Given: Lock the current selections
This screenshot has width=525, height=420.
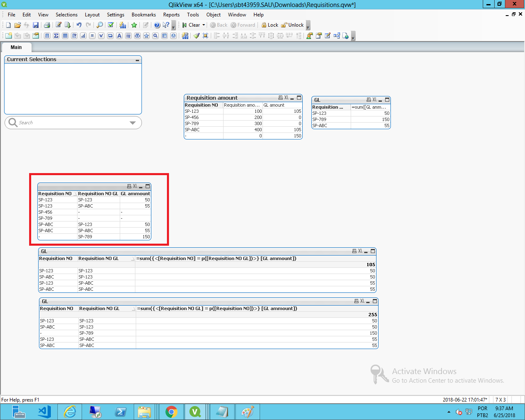Looking at the screenshot, I should tap(270, 25).
